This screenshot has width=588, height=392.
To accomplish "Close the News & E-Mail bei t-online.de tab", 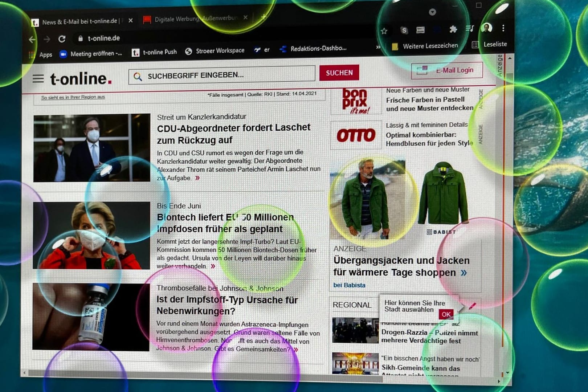I will click(x=131, y=21).
